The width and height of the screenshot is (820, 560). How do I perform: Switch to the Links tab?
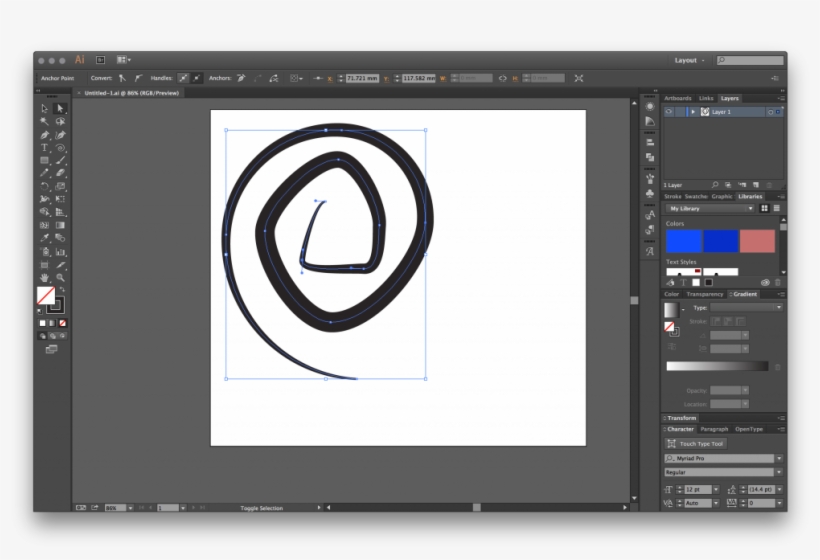click(706, 98)
